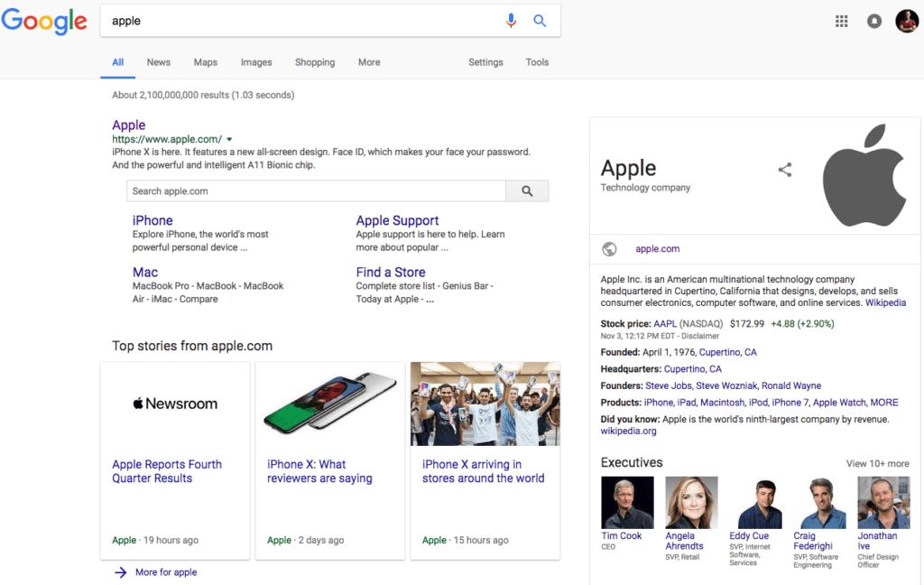This screenshot has width=924, height=585.
Task: Open the account profile avatar
Action: [907, 22]
